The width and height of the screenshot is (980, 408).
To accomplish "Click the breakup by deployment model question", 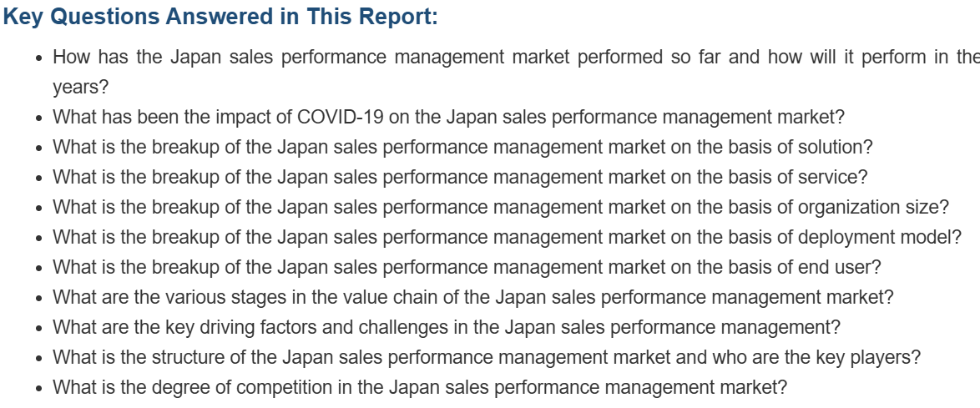I will [x=507, y=237].
